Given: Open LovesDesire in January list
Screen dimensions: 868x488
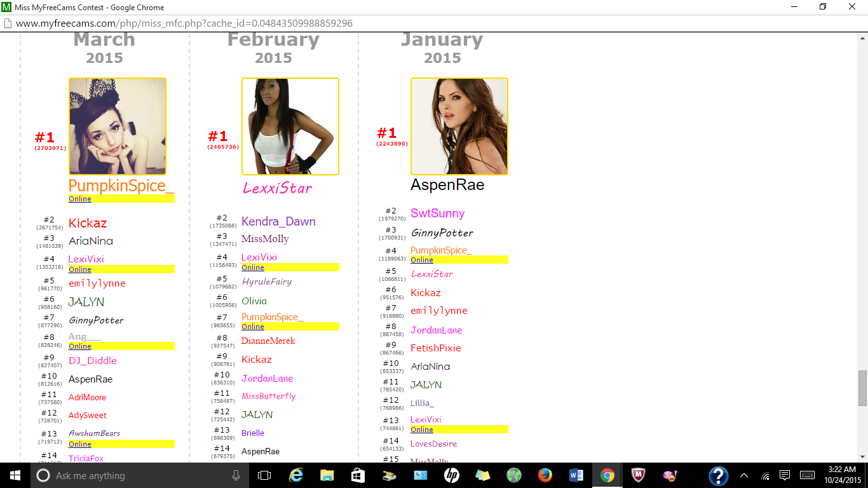Looking at the screenshot, I should click(x=434, y=444).
